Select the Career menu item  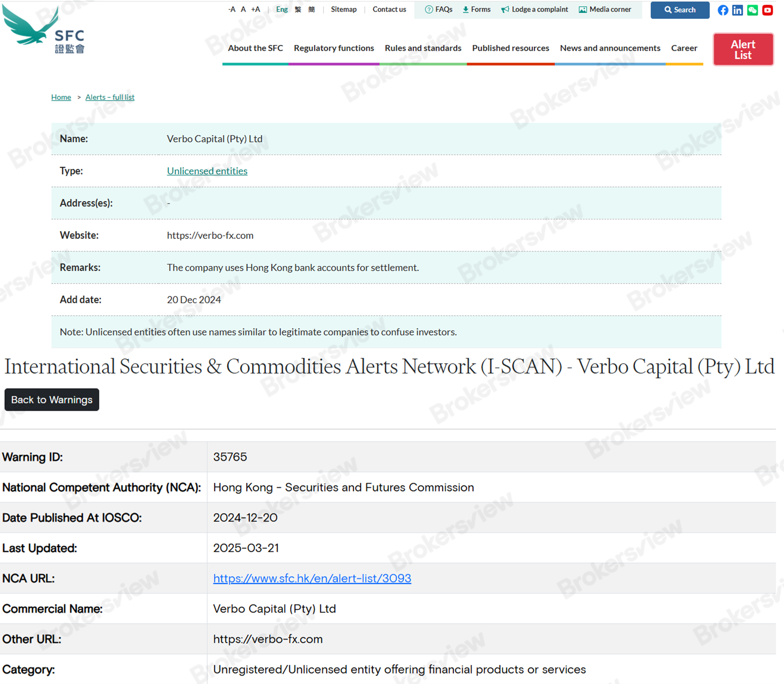tap(684, 48)
